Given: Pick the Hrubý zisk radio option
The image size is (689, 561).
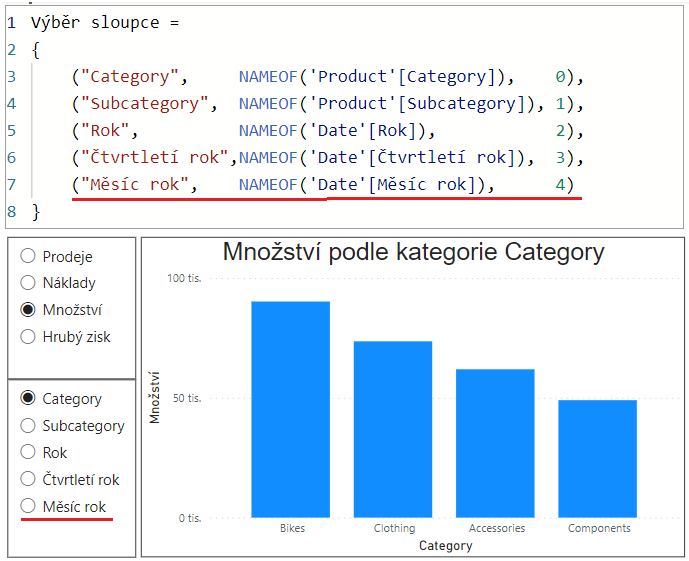Looking at the screenshot, I should tap(28, 337).
